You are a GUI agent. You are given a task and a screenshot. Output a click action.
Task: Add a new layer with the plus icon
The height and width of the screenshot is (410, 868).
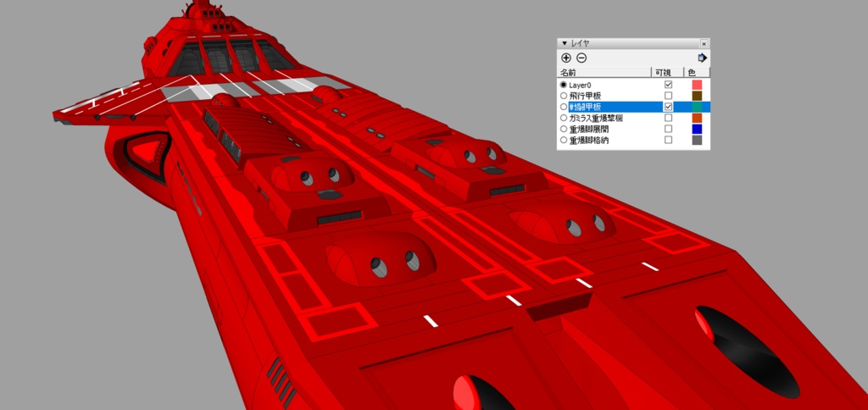[x=565, y=58]
